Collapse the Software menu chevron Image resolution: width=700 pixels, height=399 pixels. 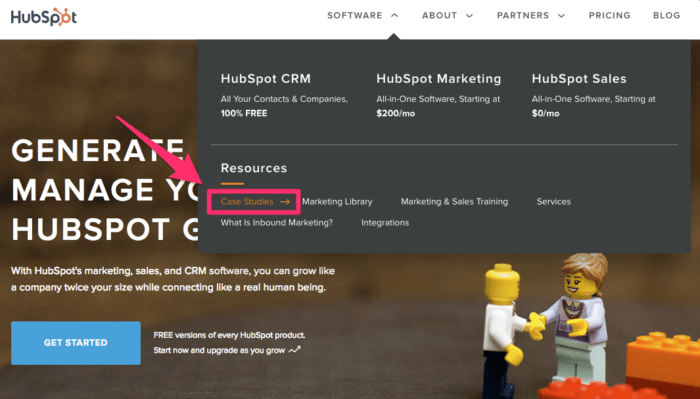394,15
